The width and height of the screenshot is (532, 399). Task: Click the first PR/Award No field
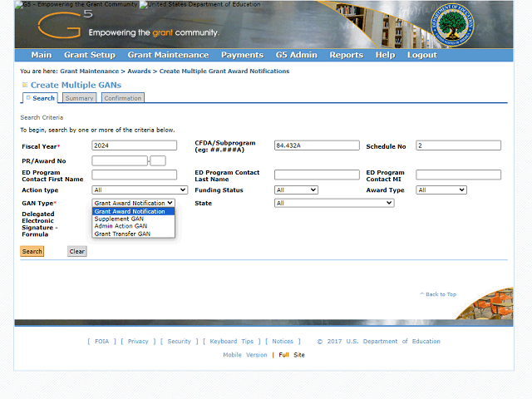tap(120, 160)
